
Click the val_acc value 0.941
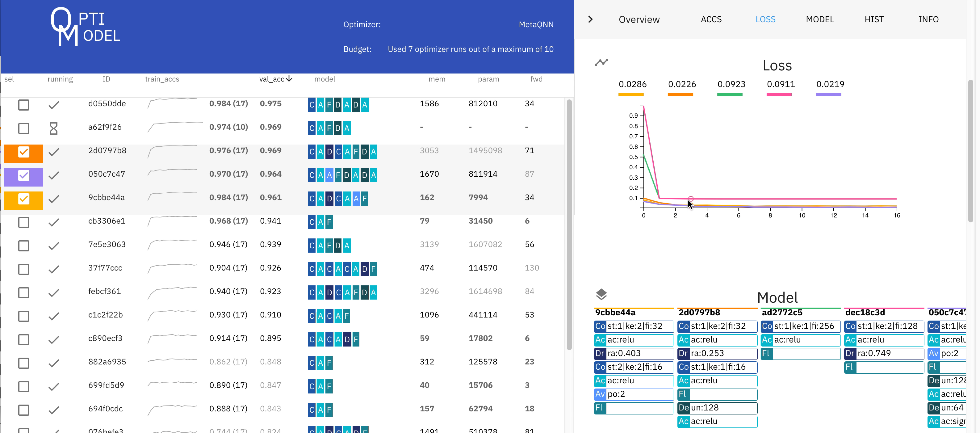[270, 221]
